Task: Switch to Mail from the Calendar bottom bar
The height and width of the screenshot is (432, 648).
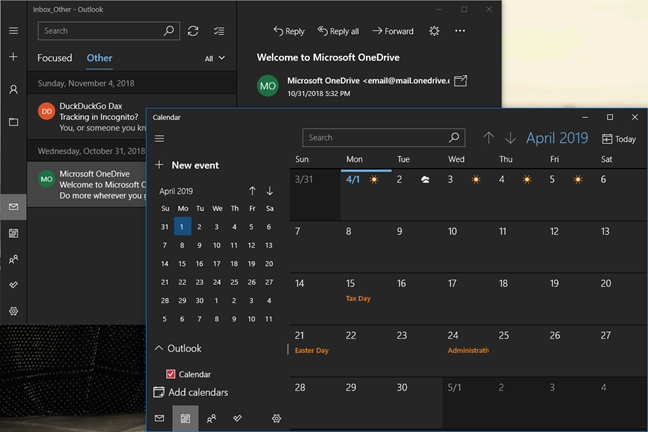Action: pyautogui.click(x=160, y=418)
